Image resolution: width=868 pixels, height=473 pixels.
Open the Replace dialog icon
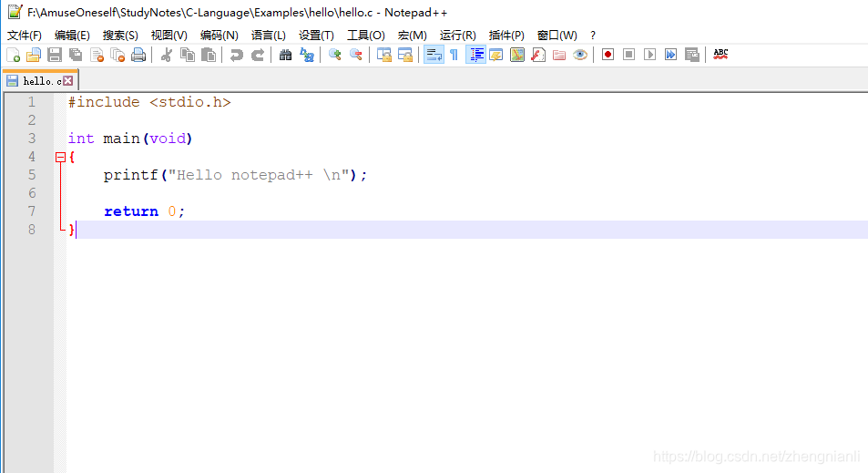(x=307, y=55)
